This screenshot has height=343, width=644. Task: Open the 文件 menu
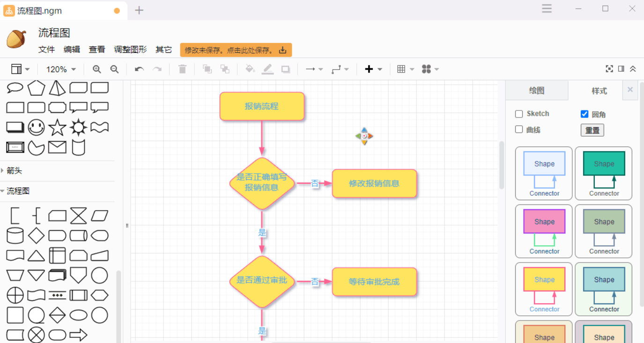coord(46,50)
